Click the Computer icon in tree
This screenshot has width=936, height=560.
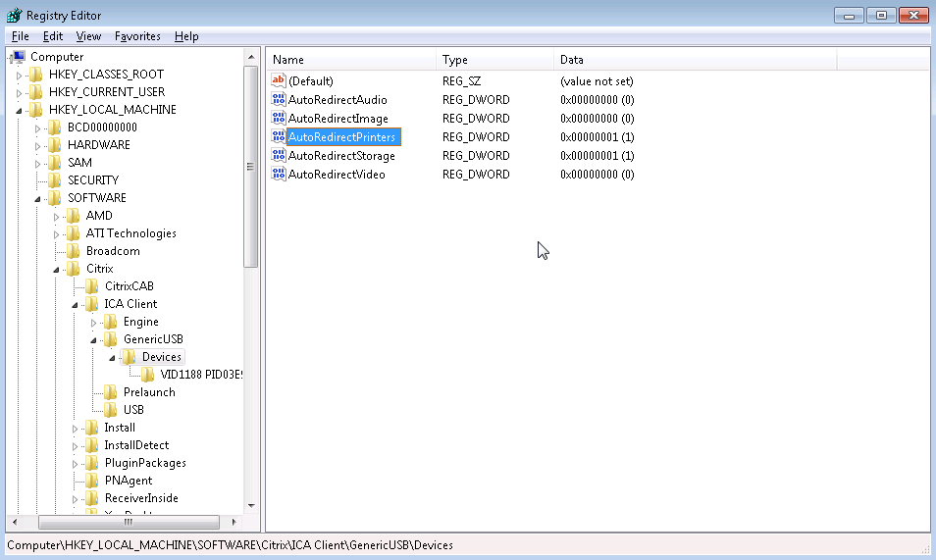pos(19,57)
